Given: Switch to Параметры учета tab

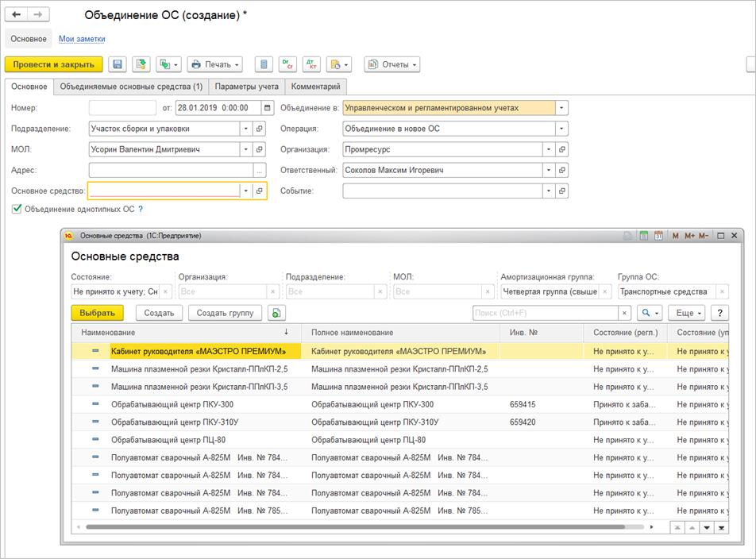Looking at the screenshot, I should click(x=246, y=87).
